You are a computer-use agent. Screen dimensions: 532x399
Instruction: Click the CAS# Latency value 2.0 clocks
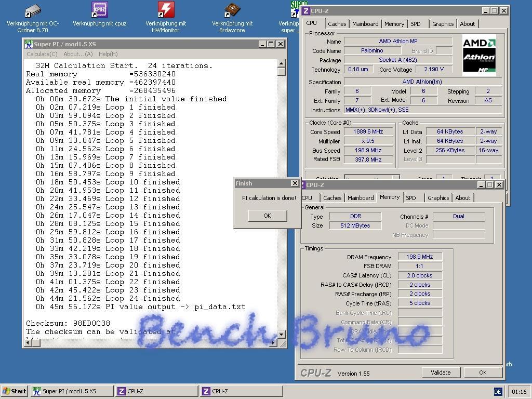[x=420, y=275]
